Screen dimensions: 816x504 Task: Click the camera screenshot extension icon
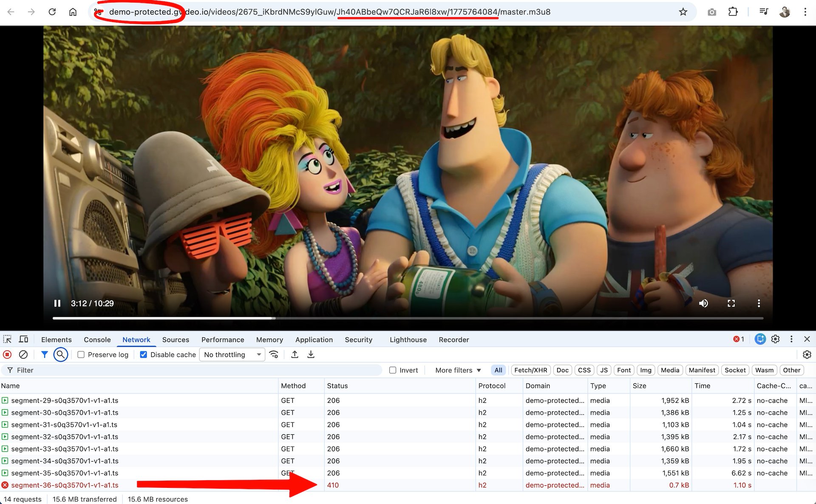[712, 12]
